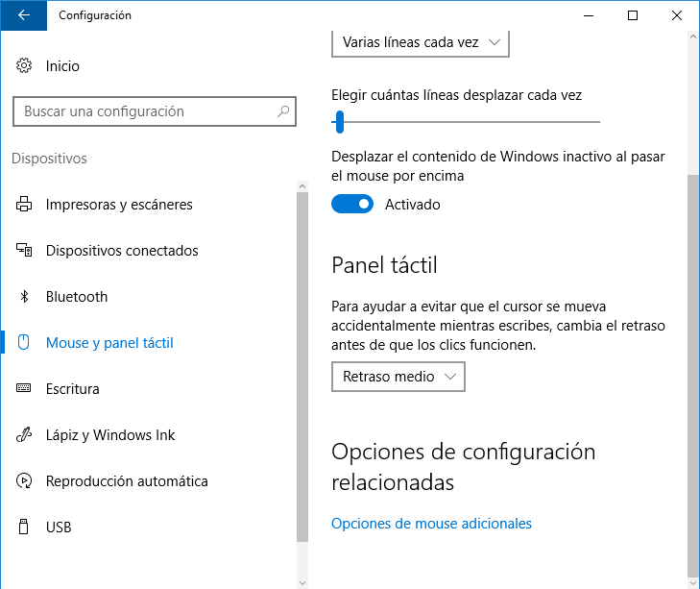Click the Dispositivos conectados icon
Viewport: 700px width, 589px height.
tap(24, 251)
